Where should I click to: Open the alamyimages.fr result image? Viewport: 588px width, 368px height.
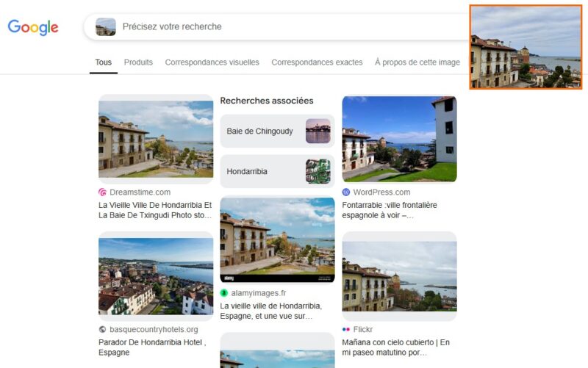pos(277,240)
